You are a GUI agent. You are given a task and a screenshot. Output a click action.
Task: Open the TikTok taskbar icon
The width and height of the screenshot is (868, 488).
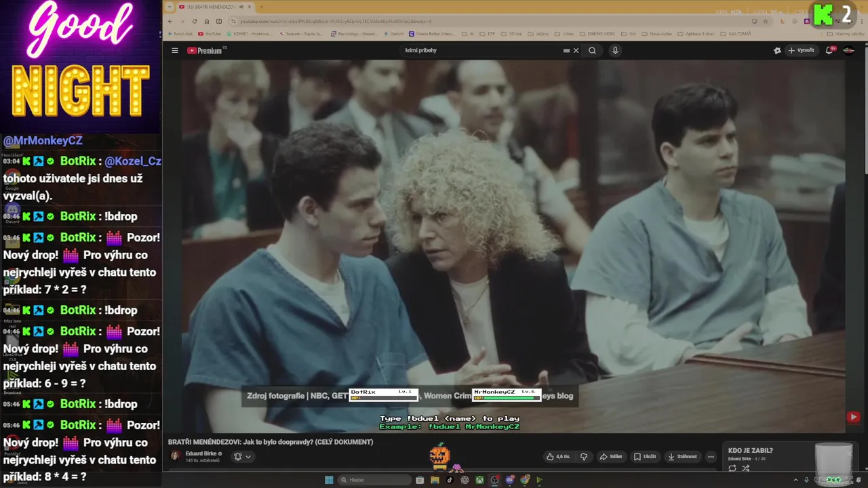click(450, 480)
